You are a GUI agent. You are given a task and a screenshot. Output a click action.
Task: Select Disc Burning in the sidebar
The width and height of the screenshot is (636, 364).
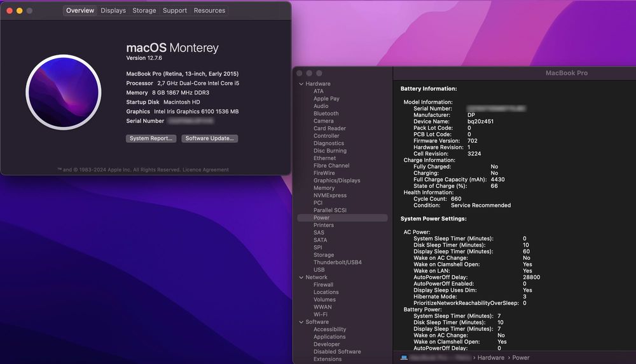(x=330, y=151)
